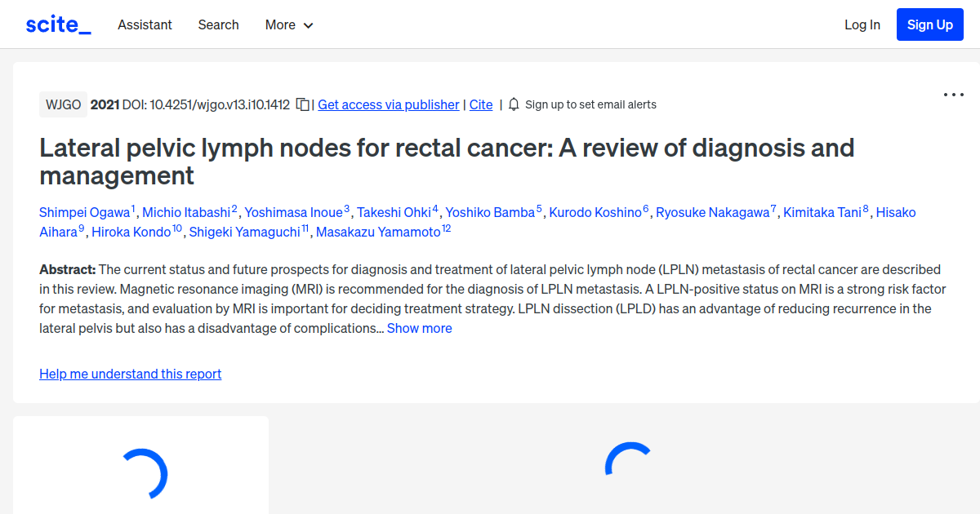980x514 pixels.
Task: Click the Sign Up button
Action: click(929, 24)
